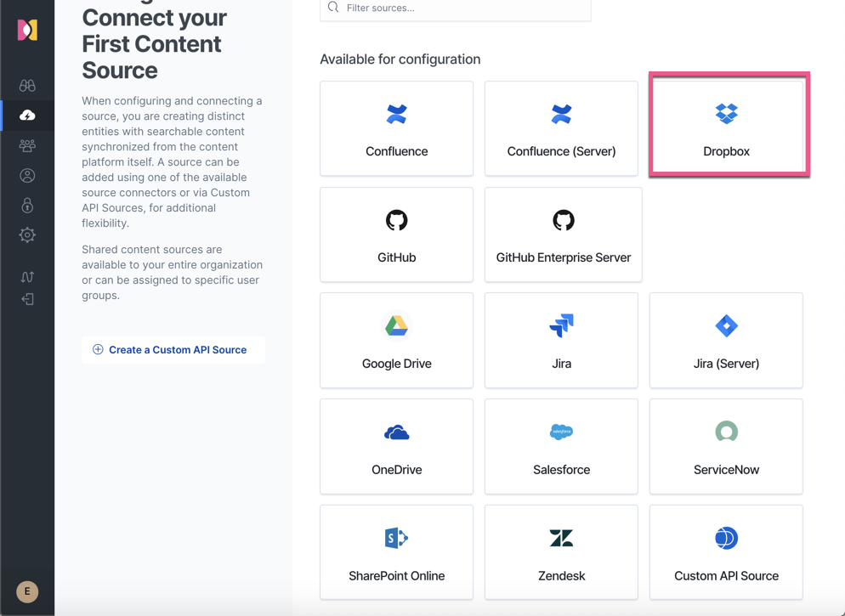
Task: Click the Confluence logo icon
Action: click(x=397, y=114)
